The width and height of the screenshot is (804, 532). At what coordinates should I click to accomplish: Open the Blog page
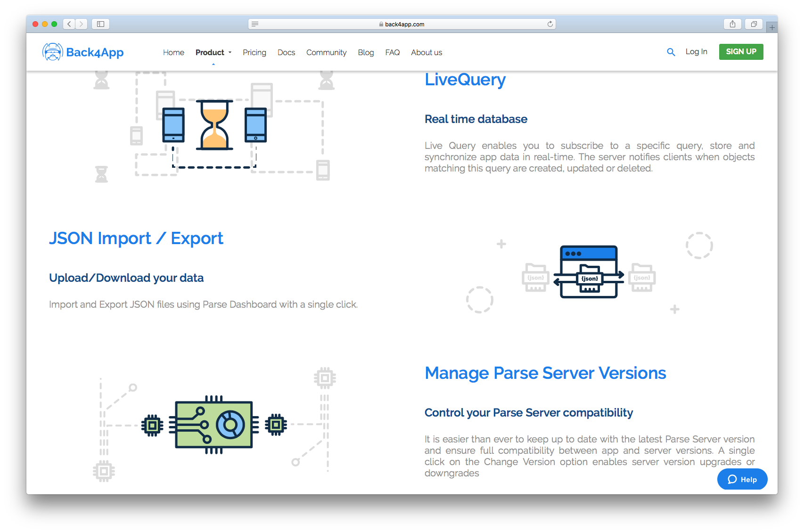click(x=366, y=52)
